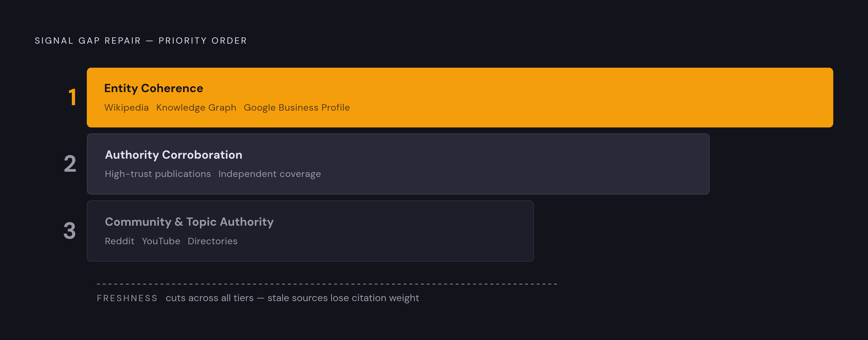Select the Entity Coherence heading

[154, 88]
